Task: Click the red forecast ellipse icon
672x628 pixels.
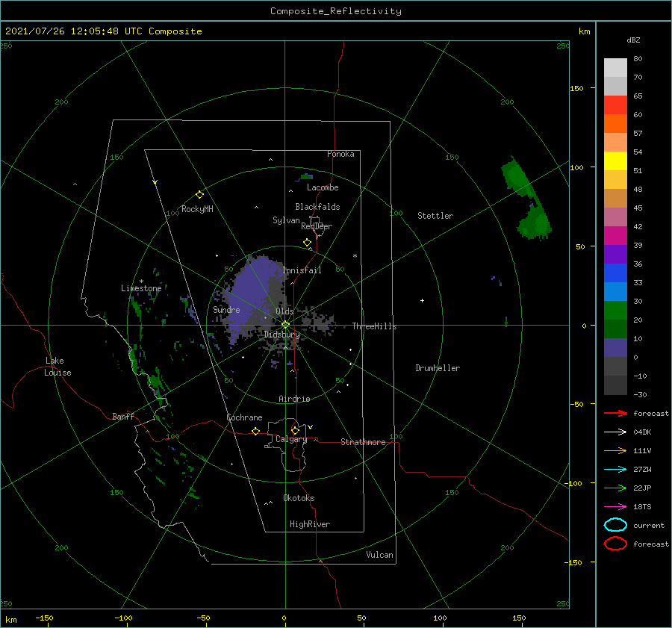Action: coord(615,543)
